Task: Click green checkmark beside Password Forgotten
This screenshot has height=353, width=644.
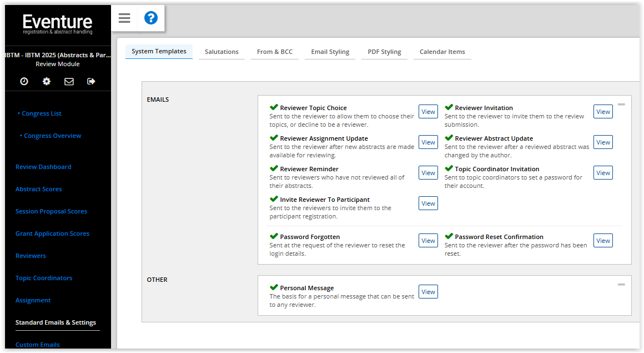Action: [274, 236]
